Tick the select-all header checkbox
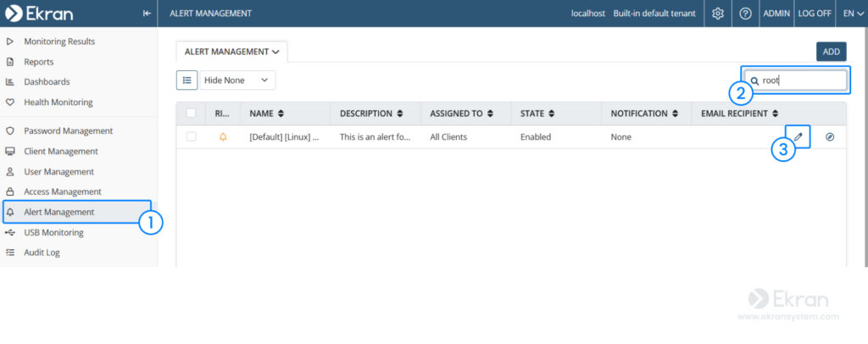Viewport: 868px width, 344px height. pos(191,114)
